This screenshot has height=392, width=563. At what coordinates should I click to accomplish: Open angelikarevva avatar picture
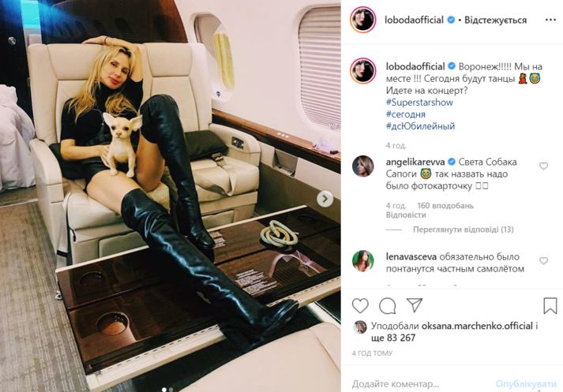click(x=363, y=166)
